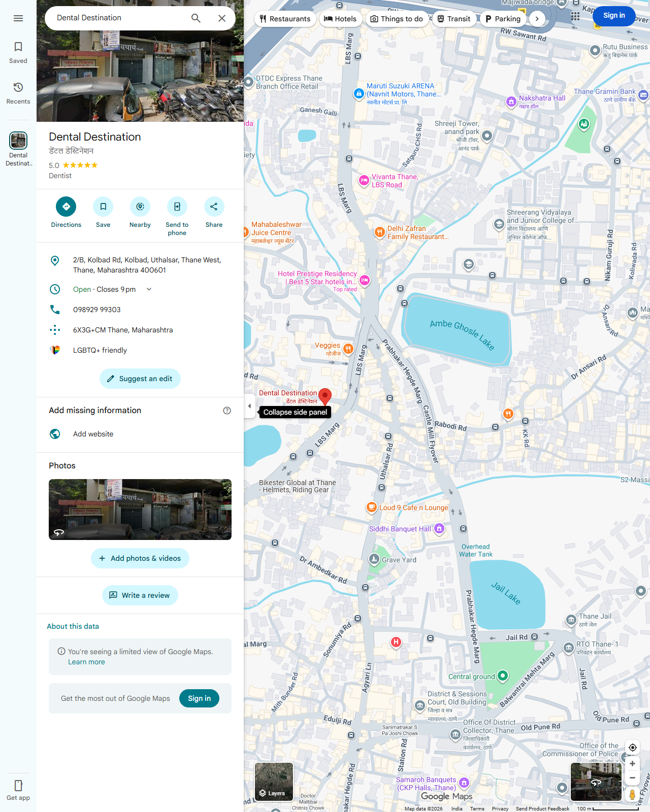Expand opening hours dropdown
Image resolution: width=650 pixels, height=812 pixels.
point(149,289)
